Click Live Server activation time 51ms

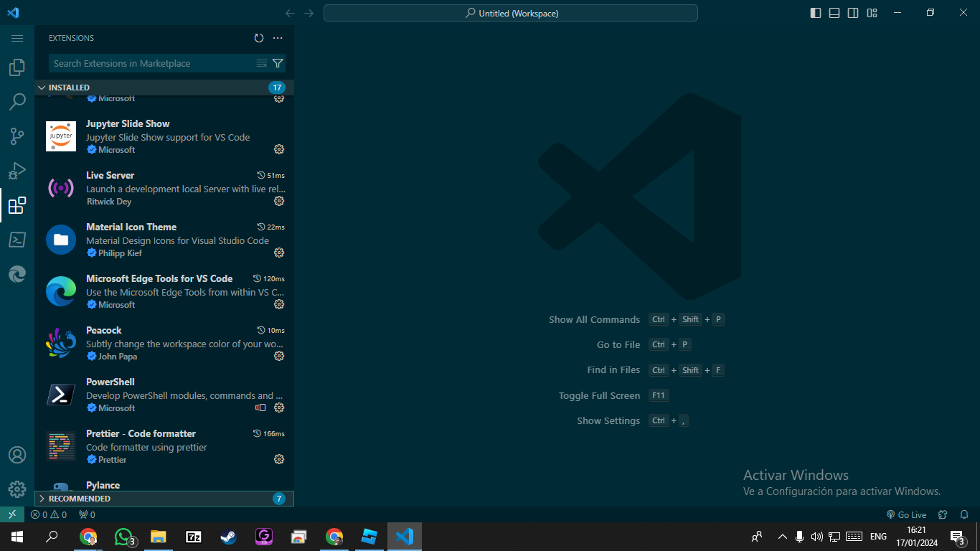pos(271,175)
